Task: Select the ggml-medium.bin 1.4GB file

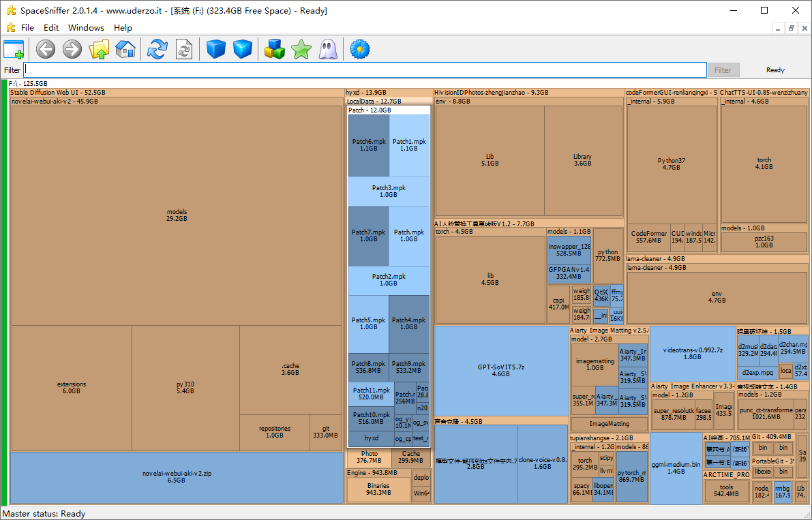Action: pos(676,468)
